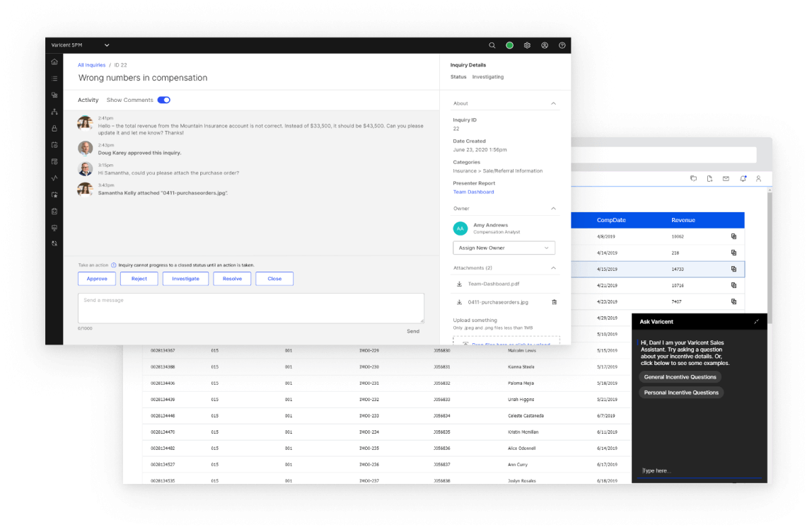Copy the row with revenue 7407
The width and height of the screenshot is (812, 532).
[x=733, y=301]
